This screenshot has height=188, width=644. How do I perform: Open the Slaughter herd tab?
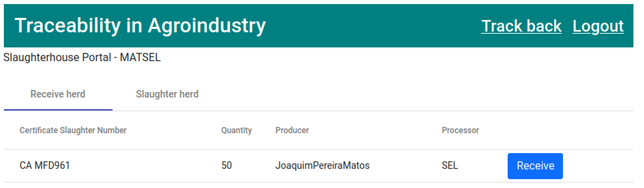167,94
